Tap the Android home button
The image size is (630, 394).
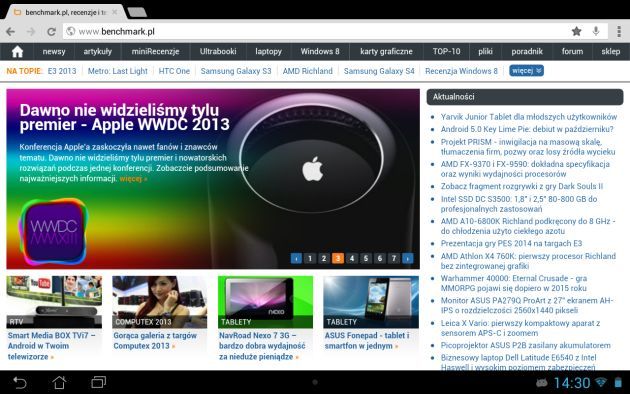[59, 382]
